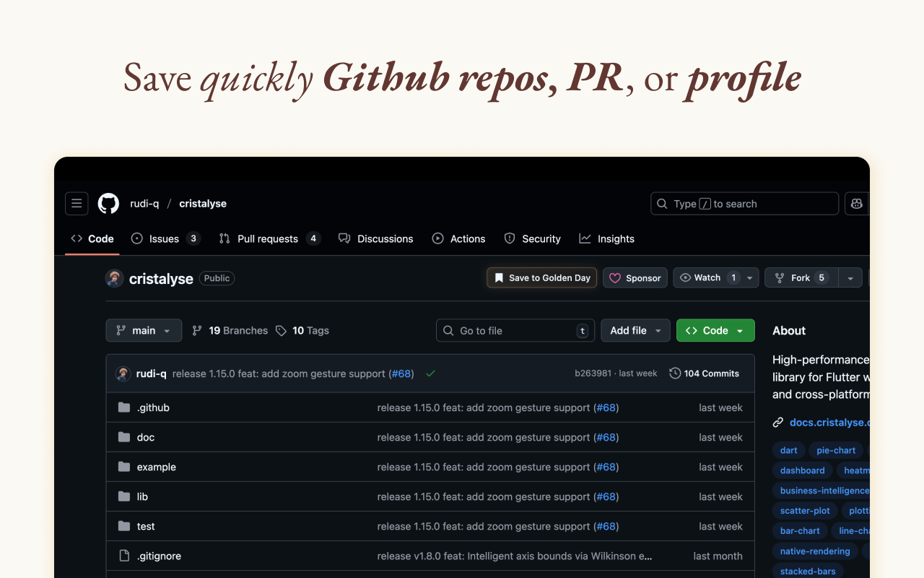Click the bookmark icon in Save to Golden Day

[499, 278]
